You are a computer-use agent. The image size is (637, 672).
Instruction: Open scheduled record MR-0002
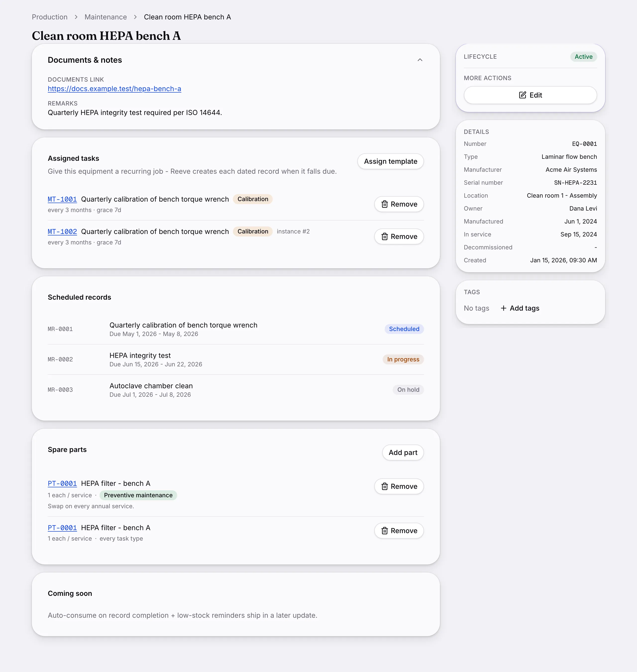[236, 359]
